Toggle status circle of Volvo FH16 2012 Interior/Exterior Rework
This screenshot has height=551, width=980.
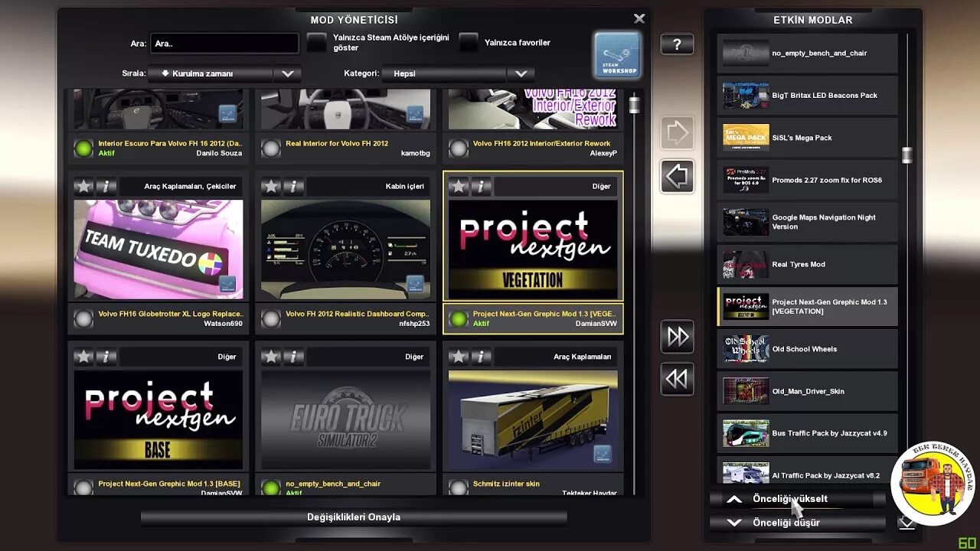(x=458, y=148)
